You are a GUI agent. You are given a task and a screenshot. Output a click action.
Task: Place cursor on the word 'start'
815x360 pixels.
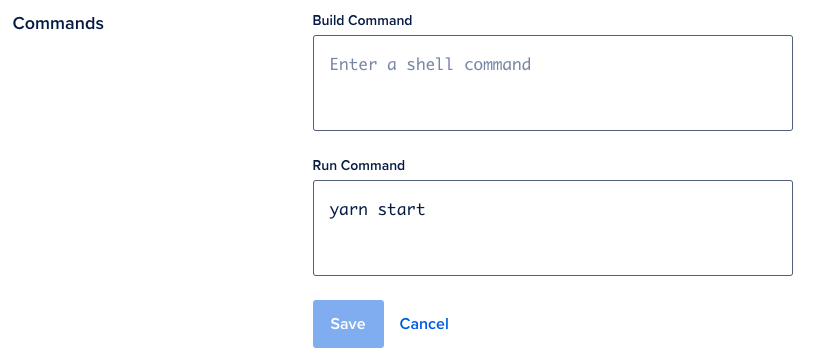point(401,210)
